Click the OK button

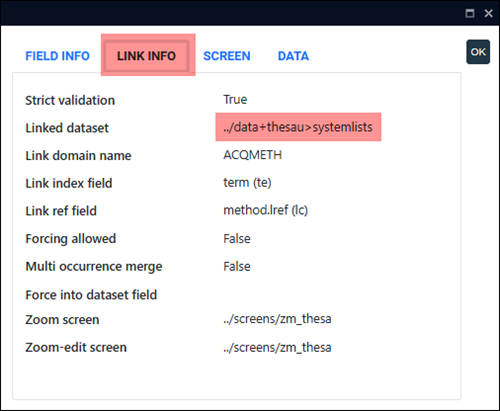coord(478,52)
